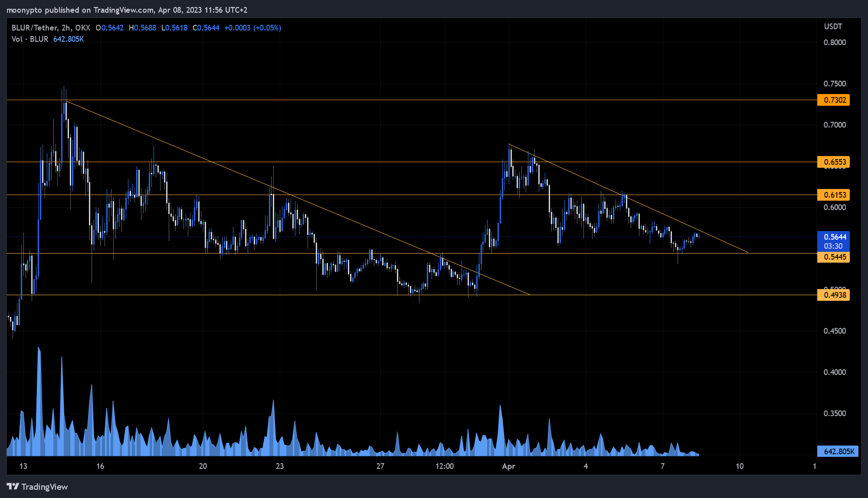Click the published-by moonypto header text

click(x=127, y=10)
